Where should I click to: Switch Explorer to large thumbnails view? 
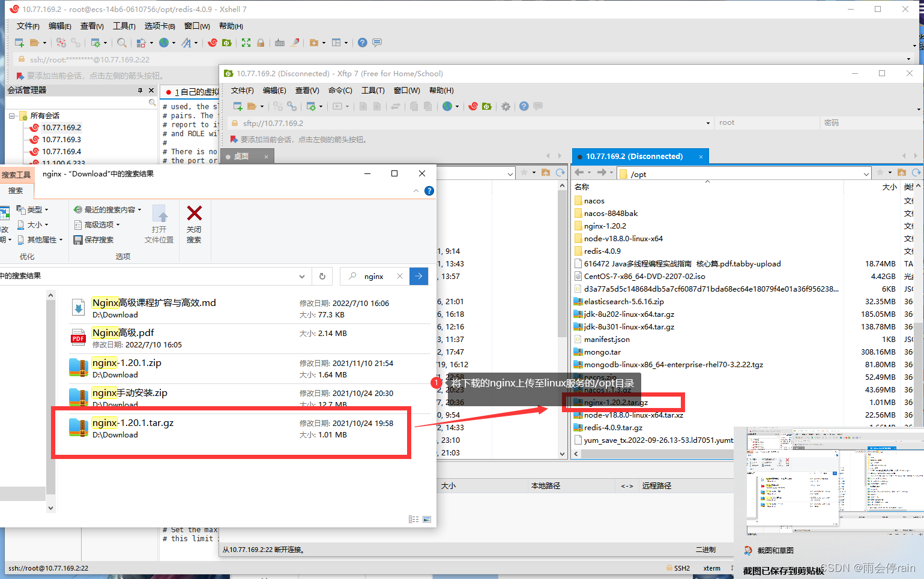tap(427, 520)
